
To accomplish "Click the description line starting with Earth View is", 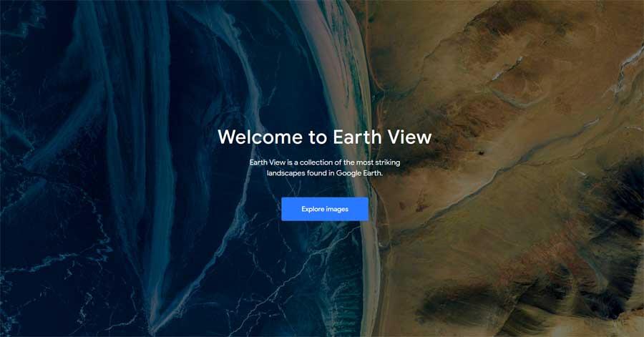I will [324, 162].
